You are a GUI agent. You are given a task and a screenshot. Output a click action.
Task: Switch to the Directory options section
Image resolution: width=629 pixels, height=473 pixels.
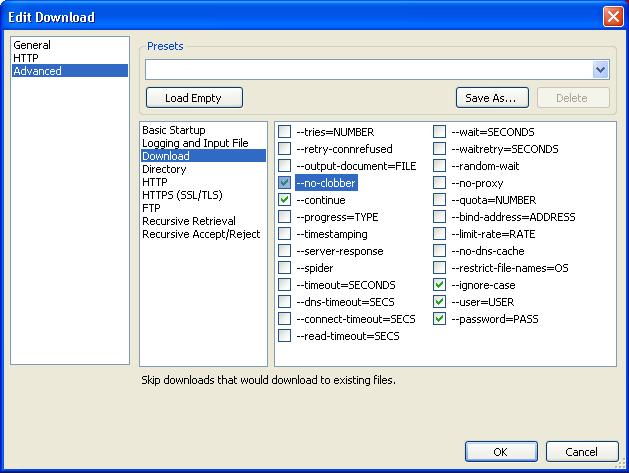pos(164,169)
